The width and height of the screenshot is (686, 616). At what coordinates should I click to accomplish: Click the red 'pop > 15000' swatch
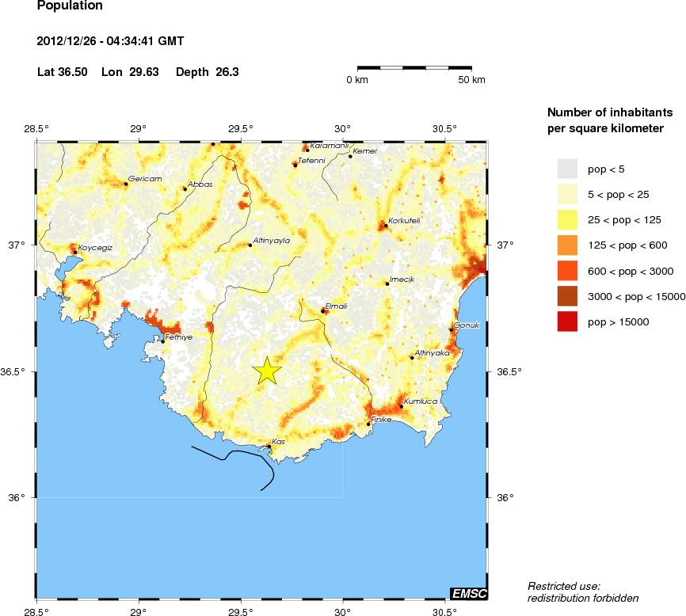(567, 321)
